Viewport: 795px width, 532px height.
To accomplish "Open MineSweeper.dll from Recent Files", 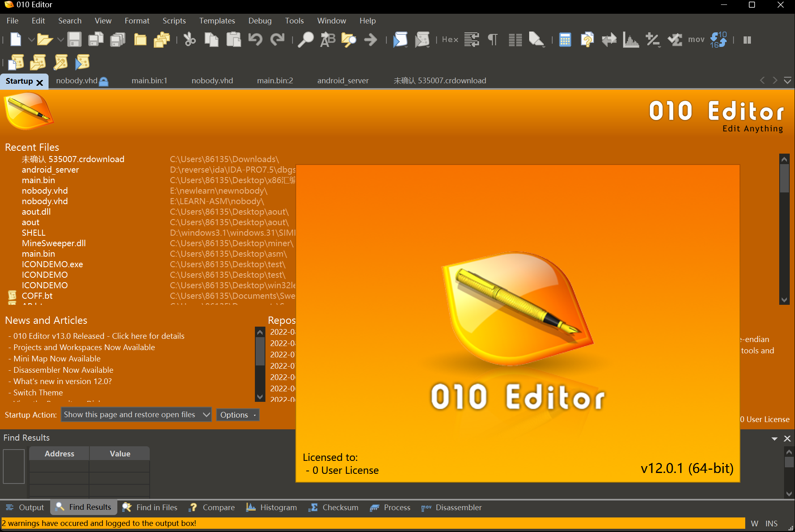I will point(53,243).
